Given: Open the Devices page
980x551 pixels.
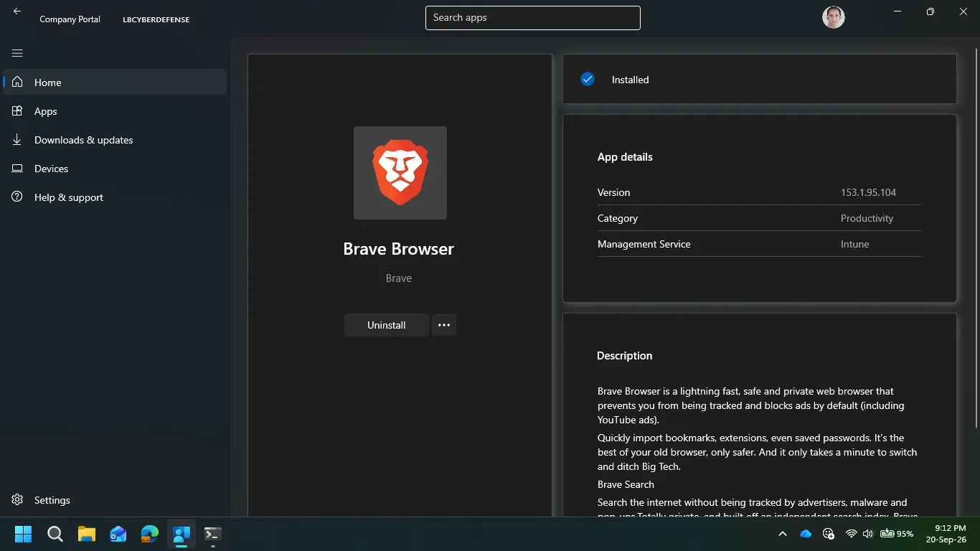Looking at the screenshot, I should click(x=115, y=169).
